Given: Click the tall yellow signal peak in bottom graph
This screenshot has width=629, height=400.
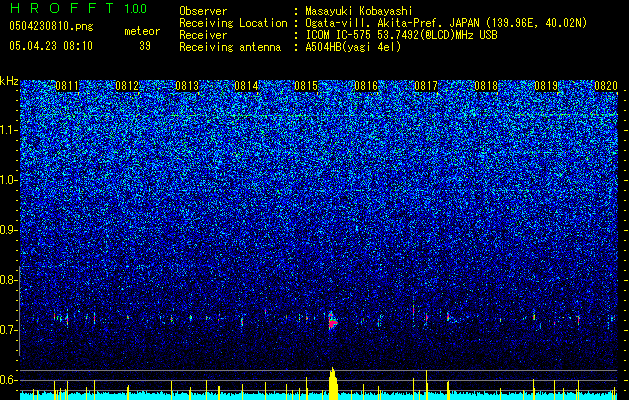Looking at the screenshot, I should pos(333,384).
